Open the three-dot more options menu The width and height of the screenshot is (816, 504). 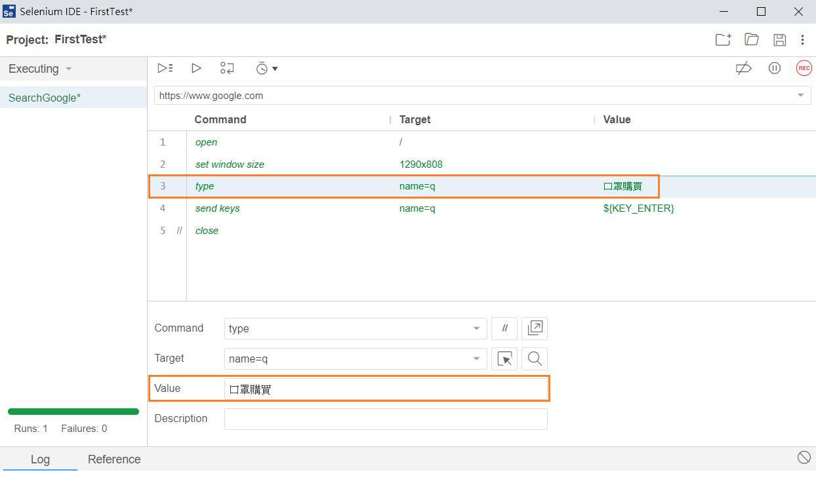coord(802,40)
